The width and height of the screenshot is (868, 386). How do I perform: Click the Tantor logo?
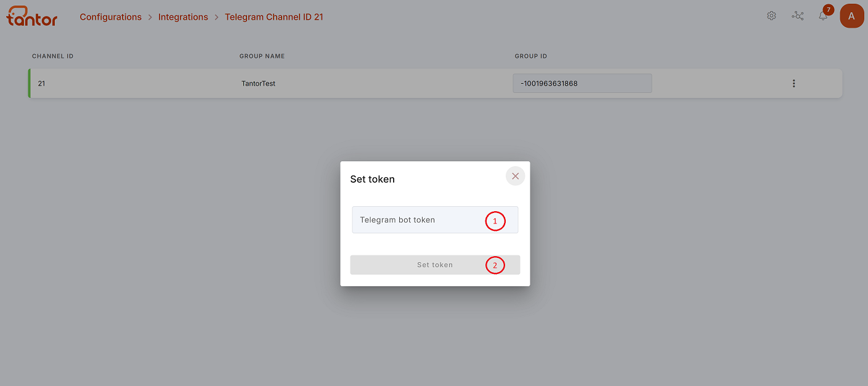click(32, 17)
